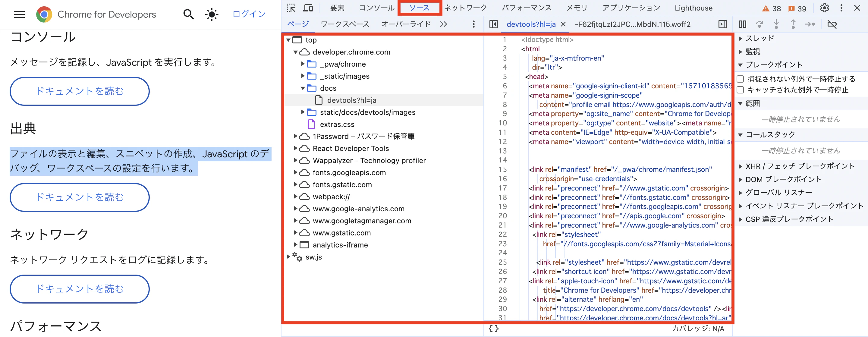Viewport: 868px width, 337px height.
Task: Hide the debugger sidebar toggle icon
Action: [x=722, y=24]
